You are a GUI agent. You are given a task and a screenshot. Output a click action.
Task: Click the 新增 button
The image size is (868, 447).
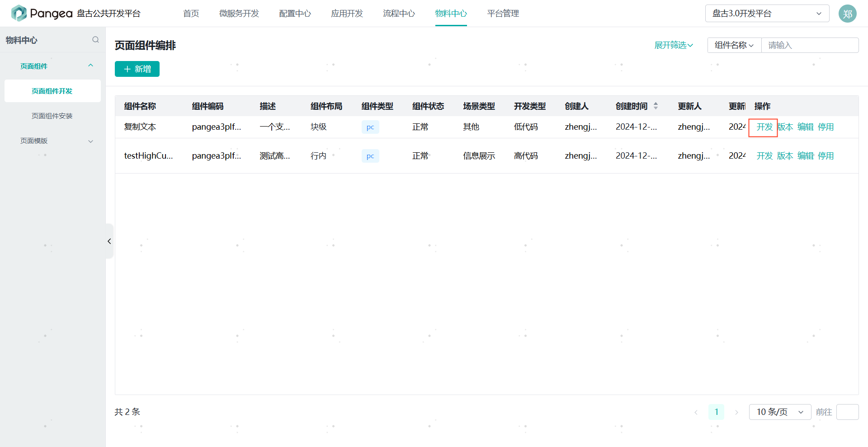click(x=137, y=69)
